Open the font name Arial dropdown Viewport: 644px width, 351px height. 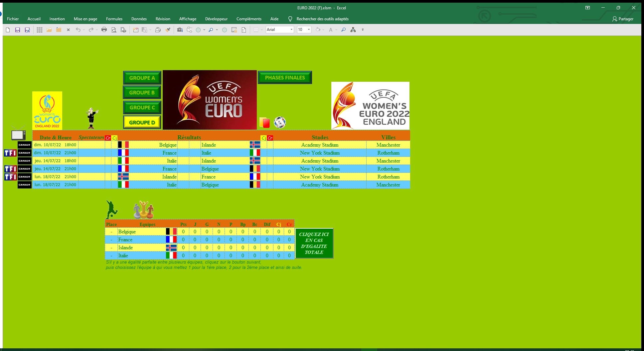(x=291, y=30)
